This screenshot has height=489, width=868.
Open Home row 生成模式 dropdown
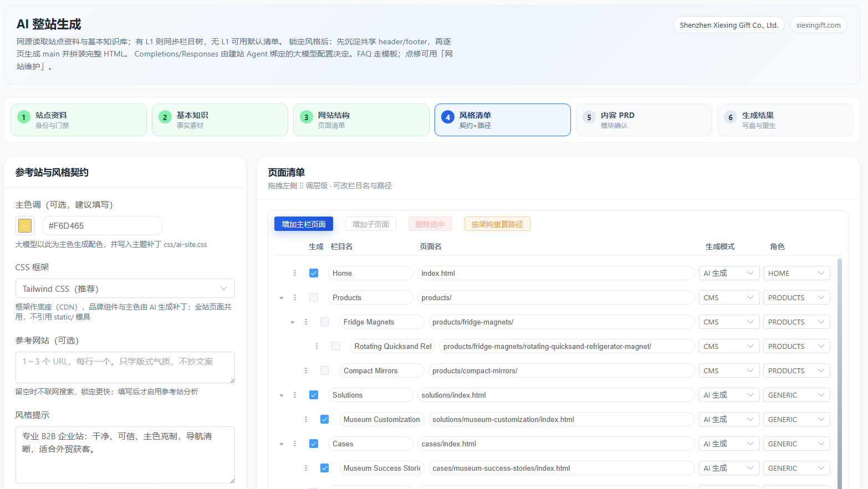tap(729, 273)
